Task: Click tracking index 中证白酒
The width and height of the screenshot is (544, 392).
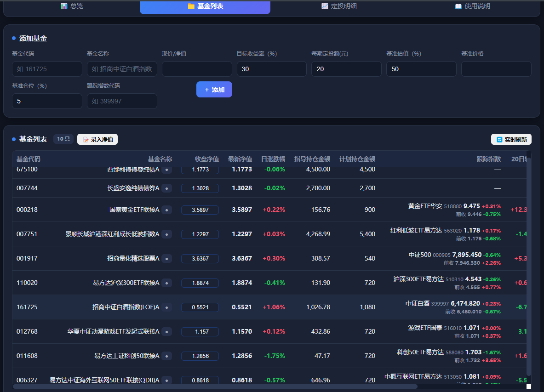Action: tap(418, 304)
